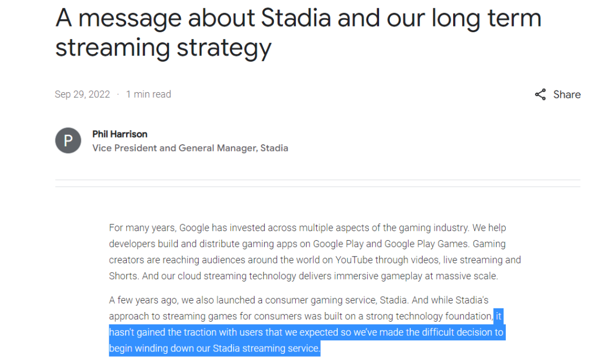Click the phrase A few years ago

coord(143,300)
